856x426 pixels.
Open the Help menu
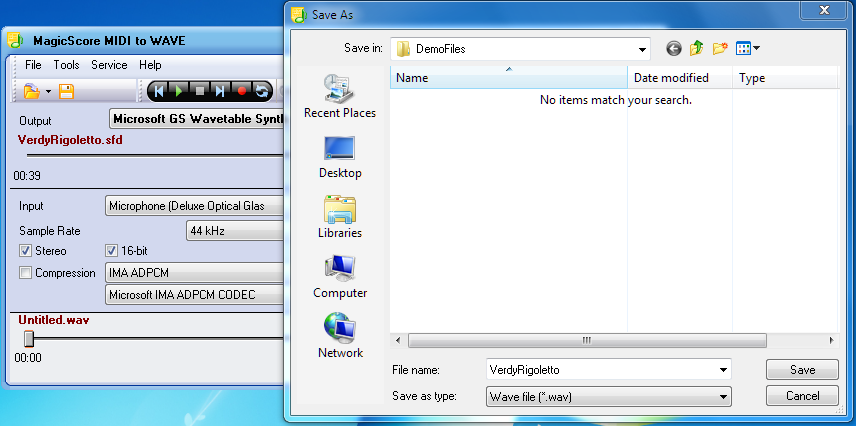(150, 65)
